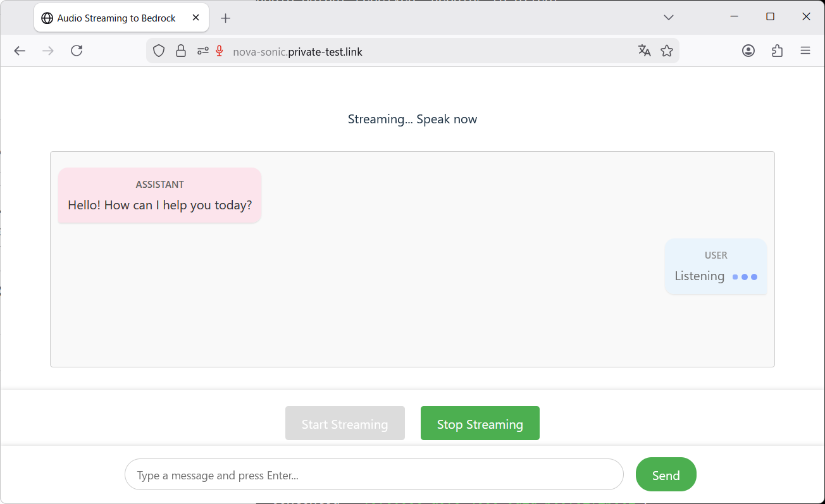Click the browser back arrow

pos(20,51)
